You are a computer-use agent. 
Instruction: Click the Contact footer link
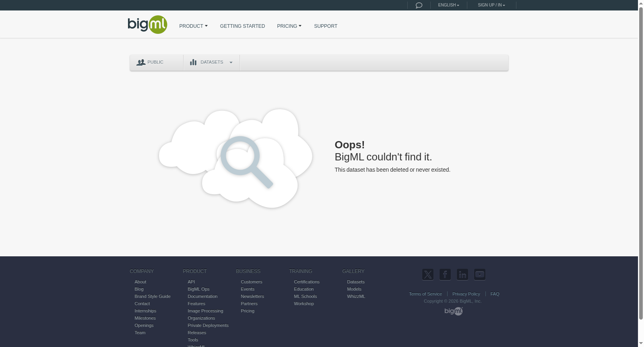pos(142,304)
